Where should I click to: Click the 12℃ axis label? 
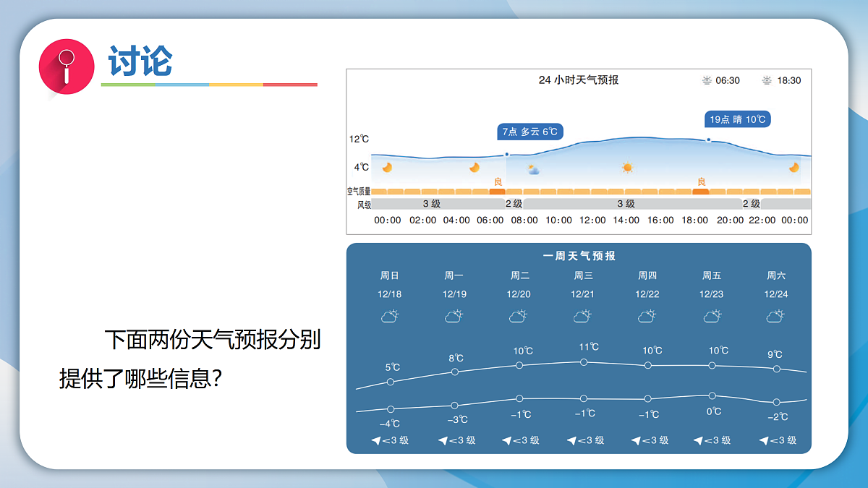pyautogui.click(x=359, y=139)
